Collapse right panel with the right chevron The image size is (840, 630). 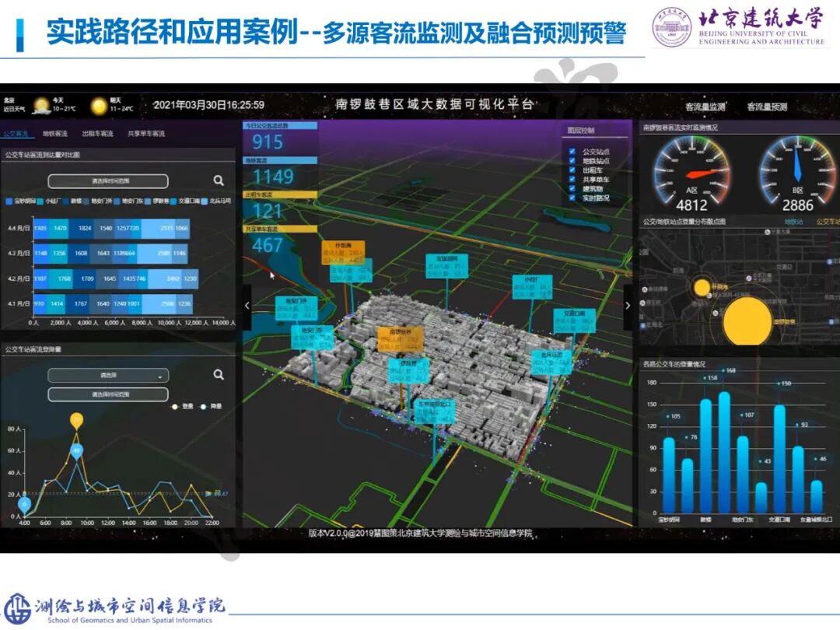[628, 306]
